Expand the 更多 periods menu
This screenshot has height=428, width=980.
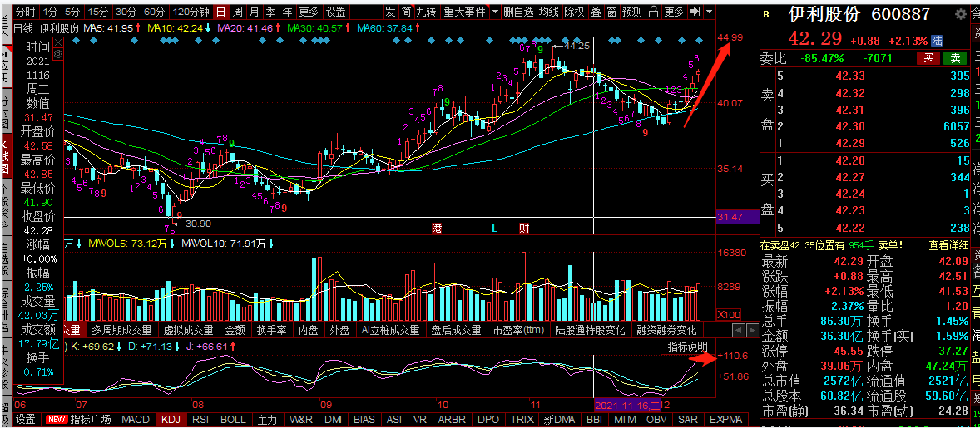pos(308,12)
